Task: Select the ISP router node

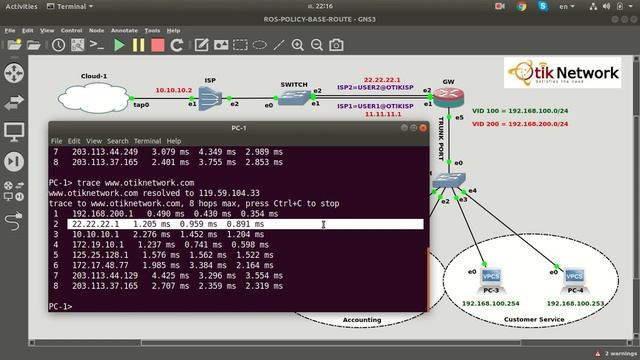Action: [210, 98]
